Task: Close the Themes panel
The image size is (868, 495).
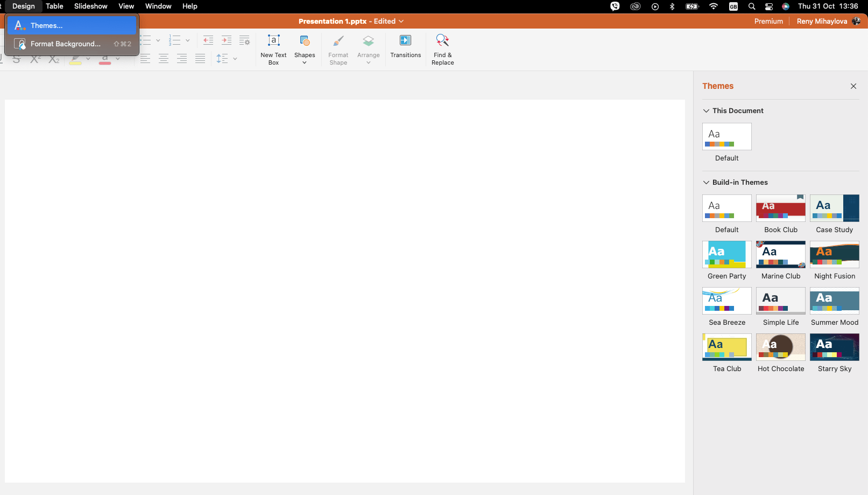Action: (853, 86)
